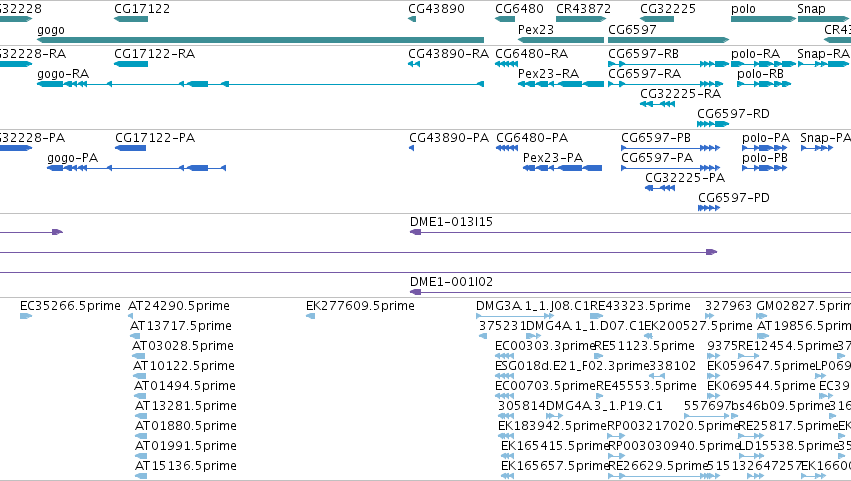Select EST EK069544.5prime label

761,387
